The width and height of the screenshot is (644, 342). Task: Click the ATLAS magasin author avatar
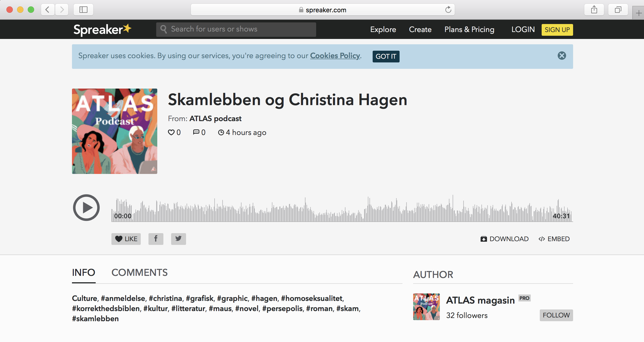pos(426,307)
